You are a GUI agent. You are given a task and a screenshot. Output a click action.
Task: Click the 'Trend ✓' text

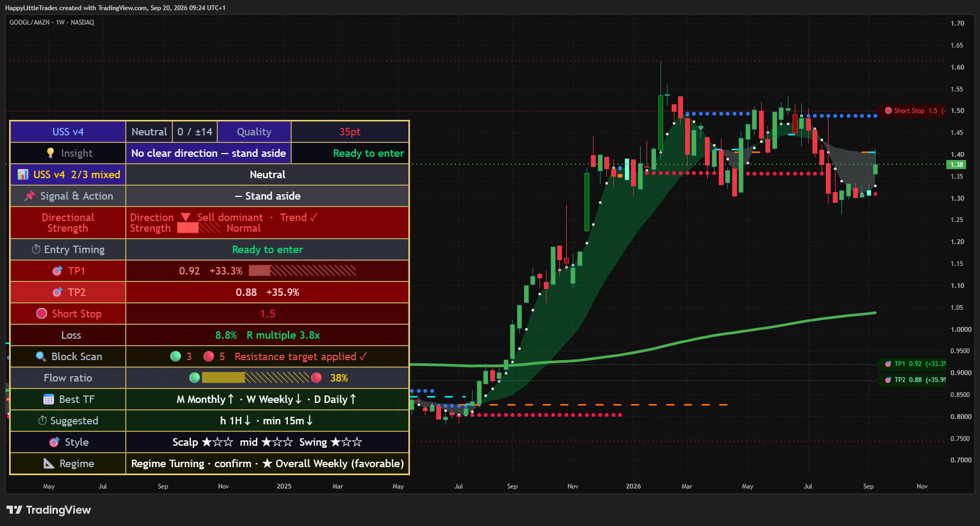[299, 217]
